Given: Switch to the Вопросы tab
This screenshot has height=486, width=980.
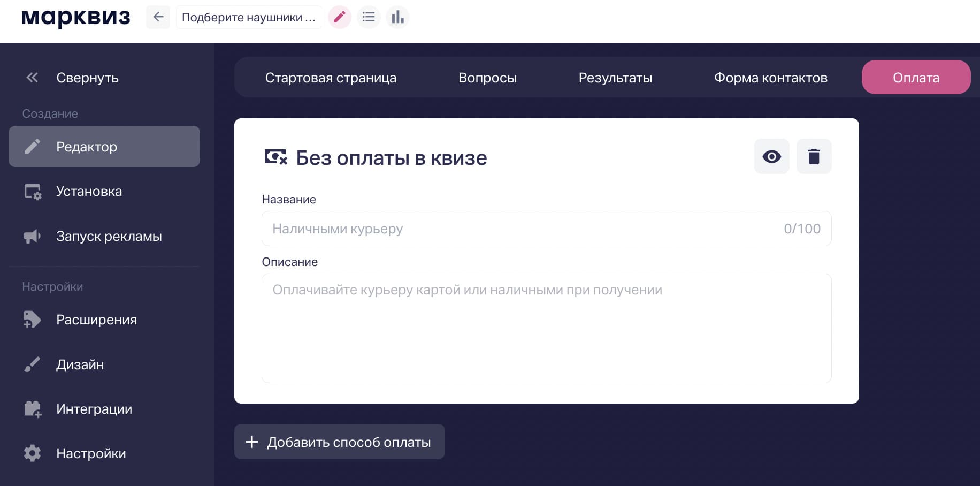Looking at the screenshot, I should pos(487,77).
